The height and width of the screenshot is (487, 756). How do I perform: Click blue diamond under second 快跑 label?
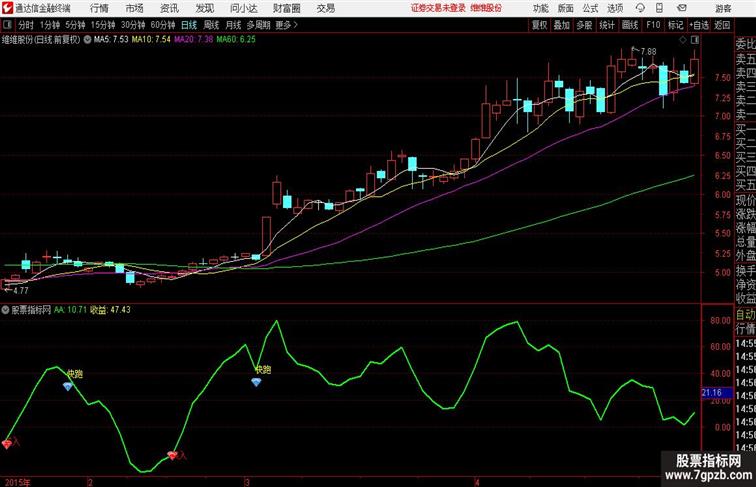point(256,382)
